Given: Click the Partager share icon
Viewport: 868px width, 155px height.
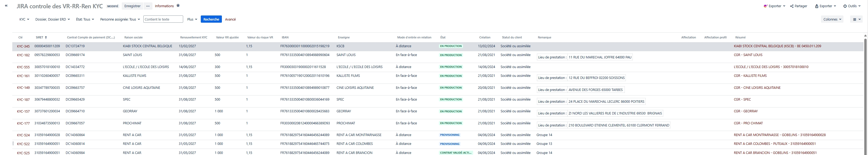Looking at the screenshot, I should (x=792, y=6).
